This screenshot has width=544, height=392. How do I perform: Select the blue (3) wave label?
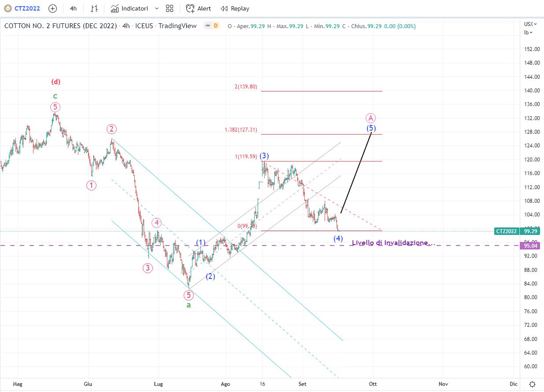point(264,156)
